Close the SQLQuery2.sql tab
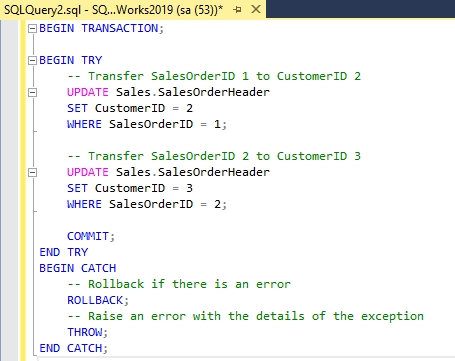The image size is (455, 361). pyautogui.click(x=256, y=9)
